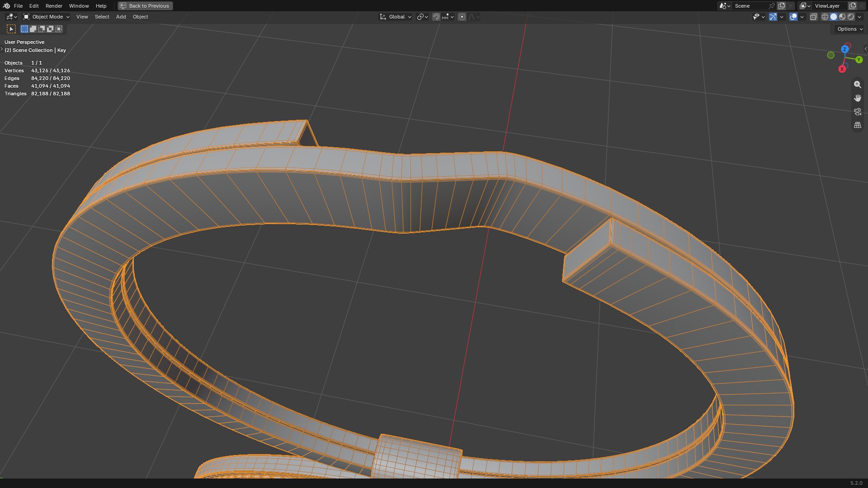Choose the Invert Selection mode icon

click(x=50, y=29)
